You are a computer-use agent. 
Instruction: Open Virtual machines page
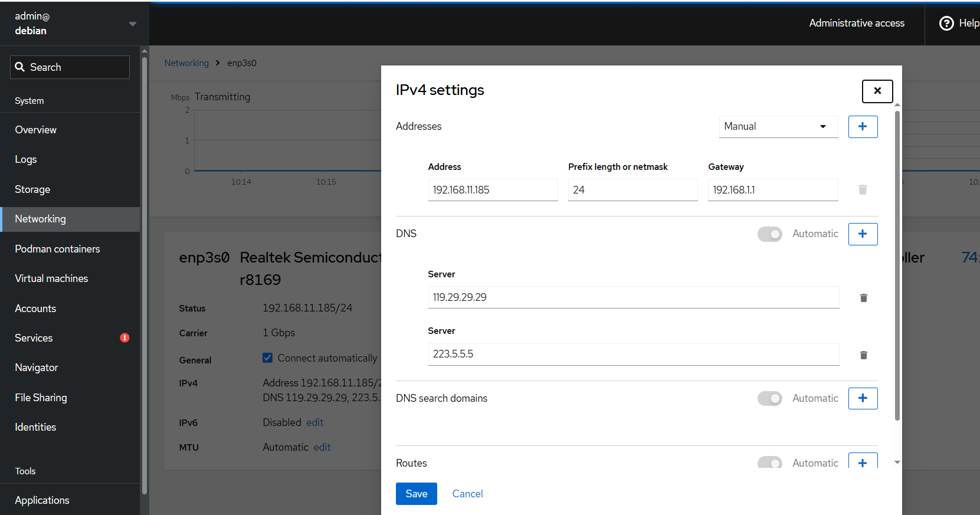click(70, 278)
